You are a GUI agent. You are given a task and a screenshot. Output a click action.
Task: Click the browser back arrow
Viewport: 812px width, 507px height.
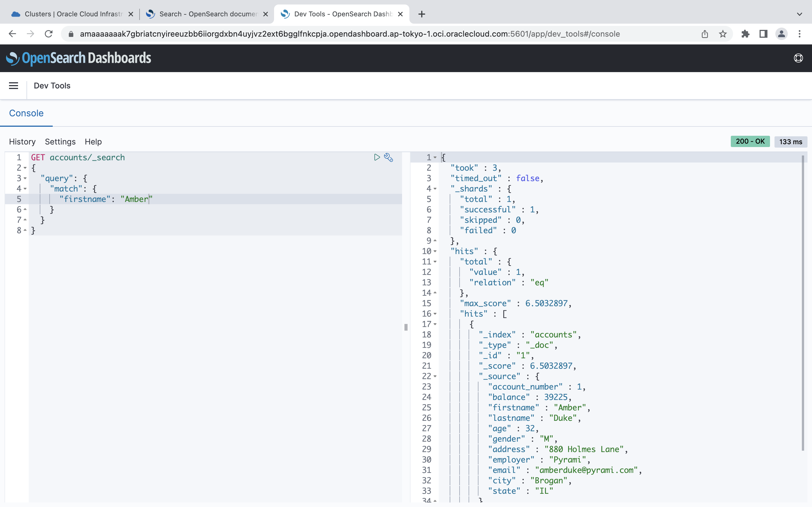[x=12, y=34]
